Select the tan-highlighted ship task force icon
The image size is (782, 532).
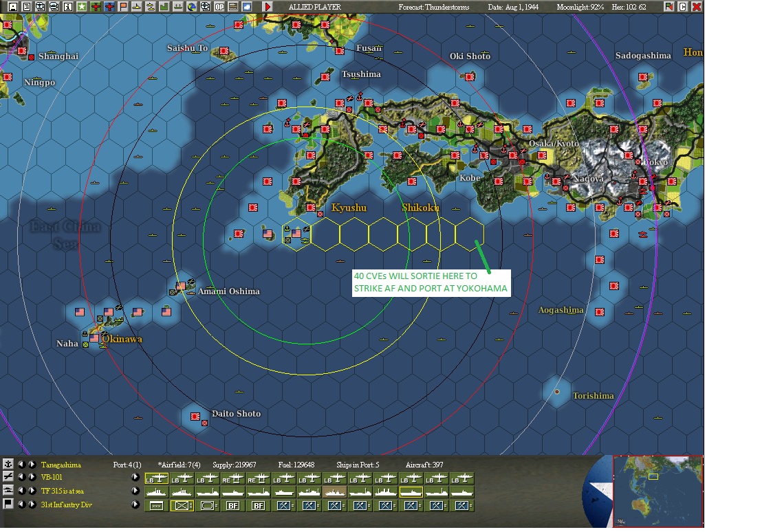[x=335, y=493]
